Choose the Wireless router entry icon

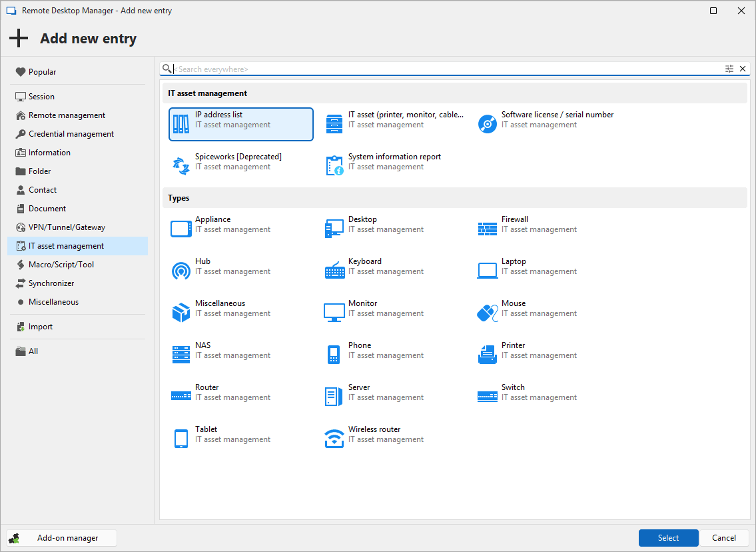(334, 439)
